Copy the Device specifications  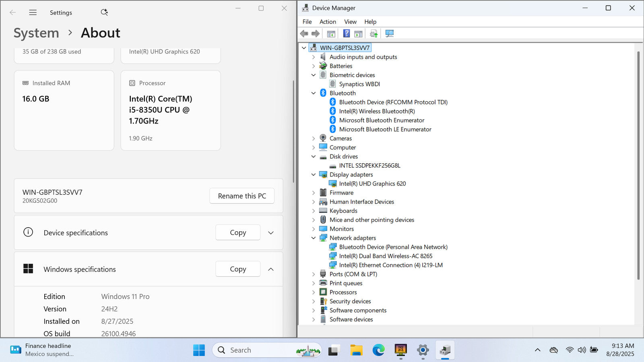pyautogui.click(x=238, y=232)
